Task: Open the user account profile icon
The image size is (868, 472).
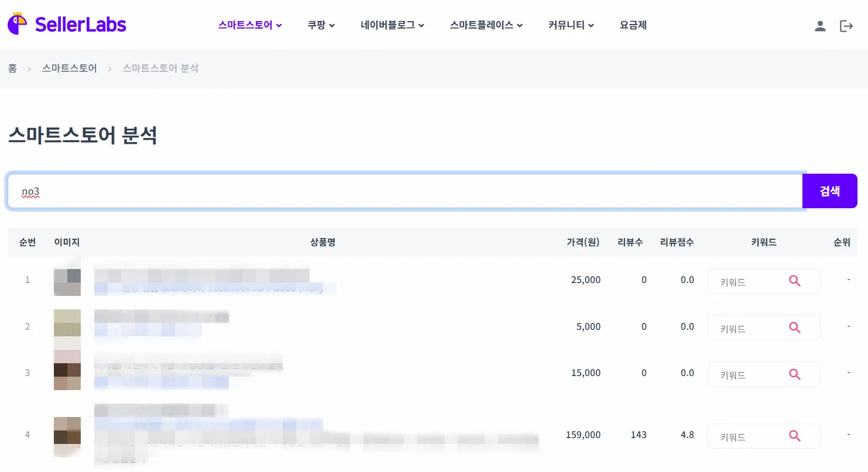Action: point(820,26)
